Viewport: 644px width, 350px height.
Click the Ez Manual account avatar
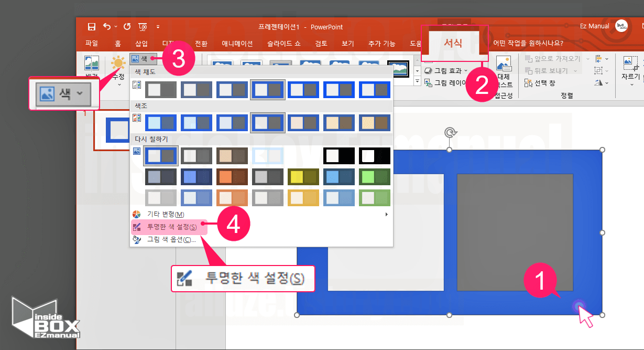[x=621, y=27]
